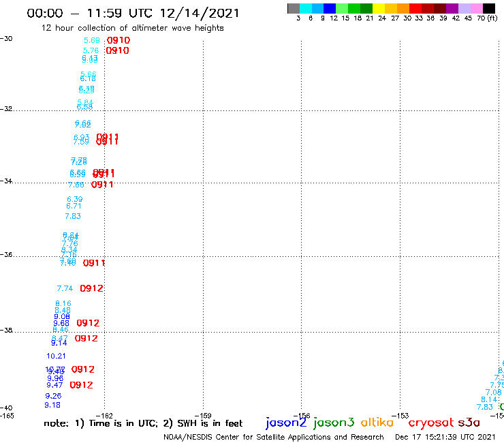Click the latitude axis label '-34'

click(6, 181)
